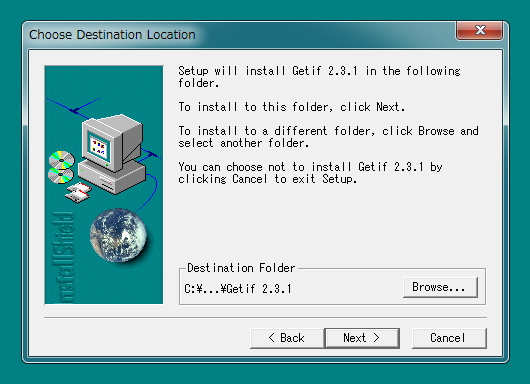Viewport: 530px width, 384px height.
Task: Cancel the Getif setup
Action: 449,338
